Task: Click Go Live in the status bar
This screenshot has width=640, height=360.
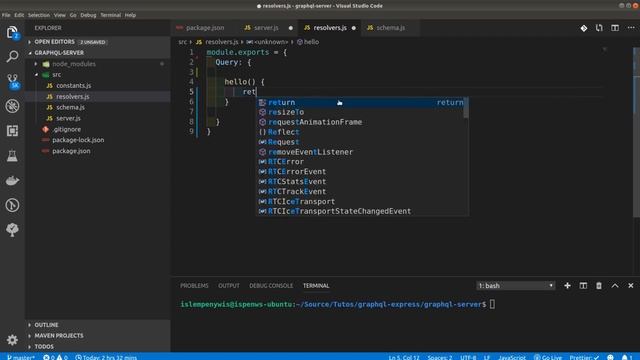Action: coord(548,357)
